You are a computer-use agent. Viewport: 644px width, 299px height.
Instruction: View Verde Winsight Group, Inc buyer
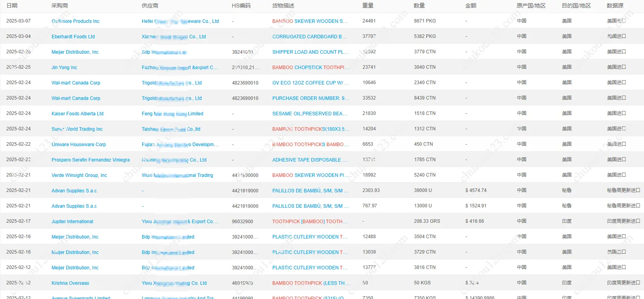[x=79, y=175]
